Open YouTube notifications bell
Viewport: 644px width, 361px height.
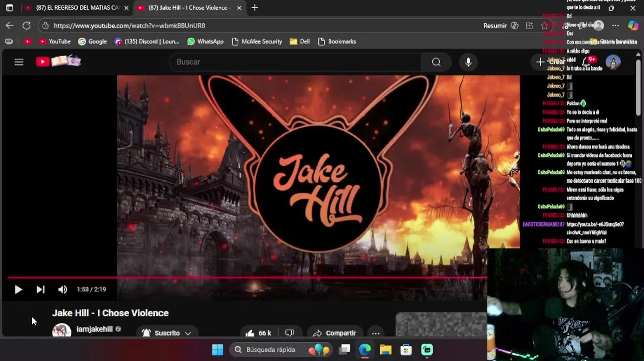(x=587, y=62)
